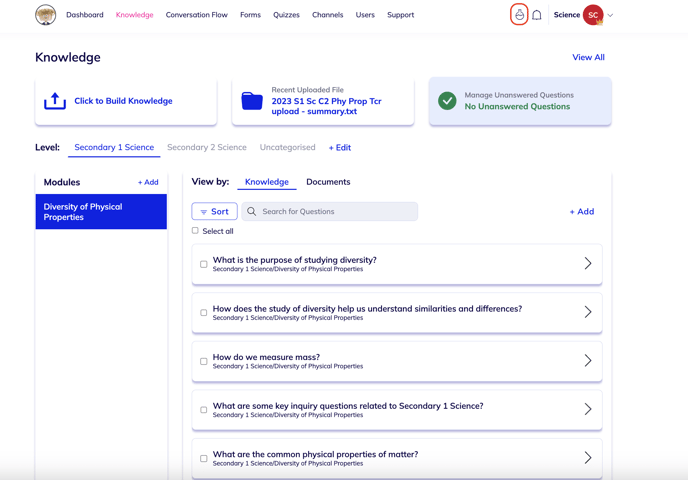Viewport: 688px width, 480px height.
Task: Open the chatbot test flask icon
Action: [x=519, y=14]
